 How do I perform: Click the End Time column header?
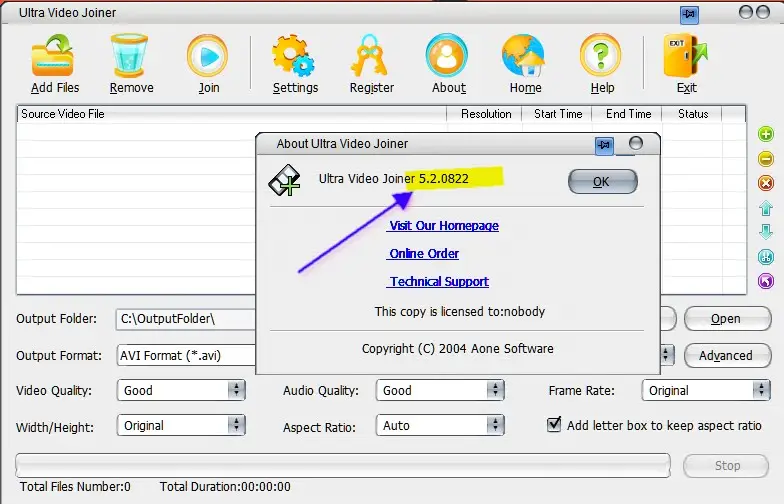coord(628,114)
